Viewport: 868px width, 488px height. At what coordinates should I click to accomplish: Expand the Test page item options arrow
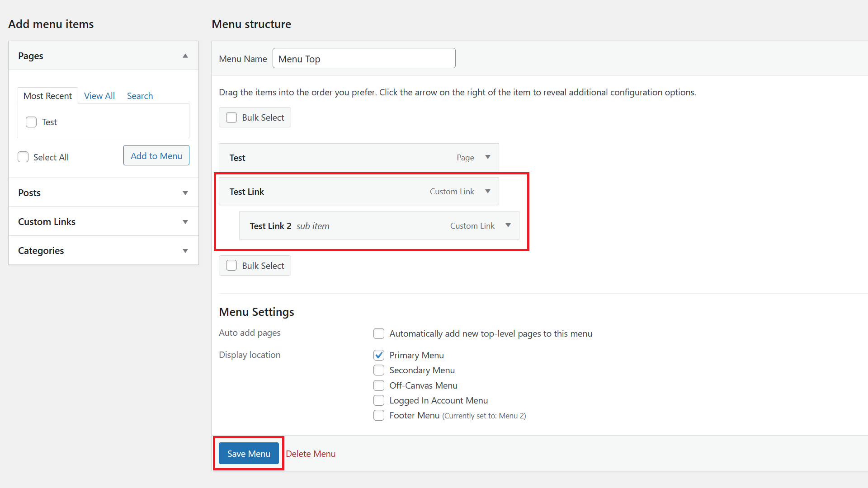(488, 157)
